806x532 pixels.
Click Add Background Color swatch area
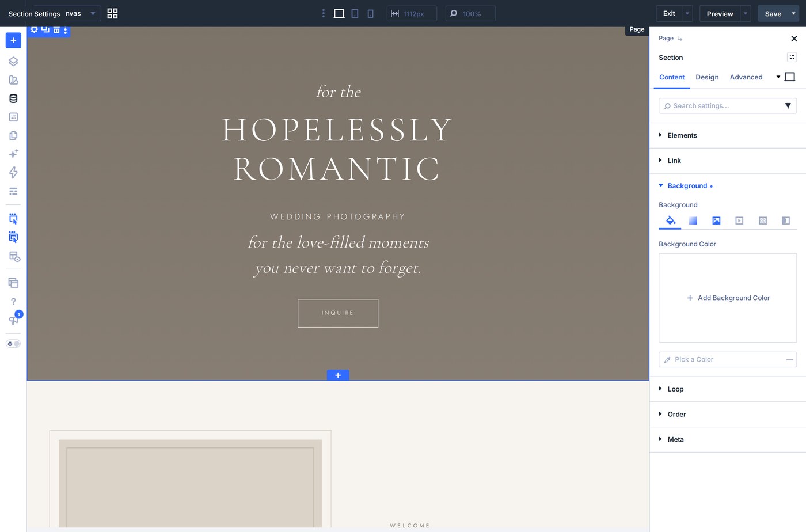(x=728, y=298)
